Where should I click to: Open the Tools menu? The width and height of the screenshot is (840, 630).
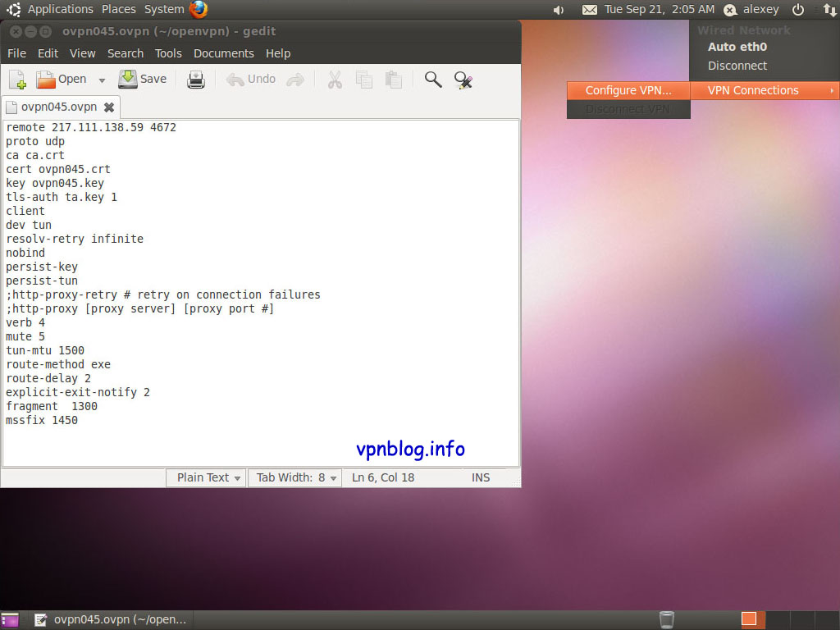click(168, 53)
